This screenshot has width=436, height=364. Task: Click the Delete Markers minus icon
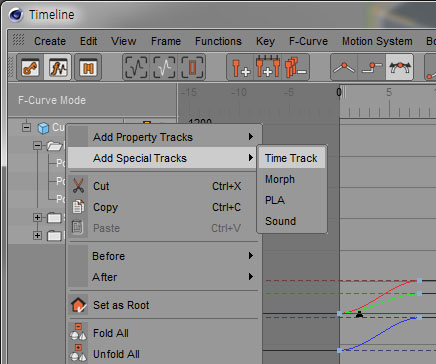click(x=295, y=68)
